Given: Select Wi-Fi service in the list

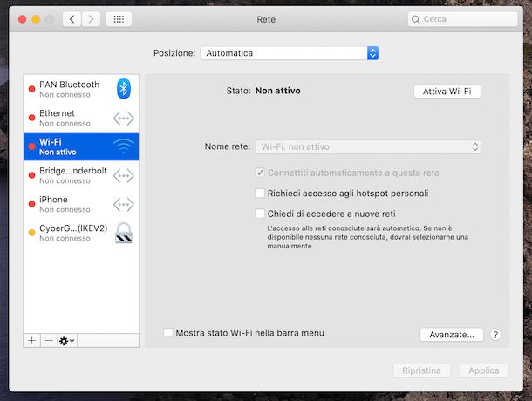Looking at the screenshot, I should click(81, 146).
